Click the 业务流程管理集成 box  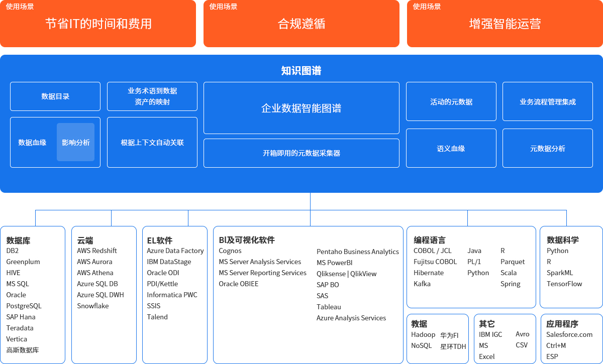coord(548,101)
